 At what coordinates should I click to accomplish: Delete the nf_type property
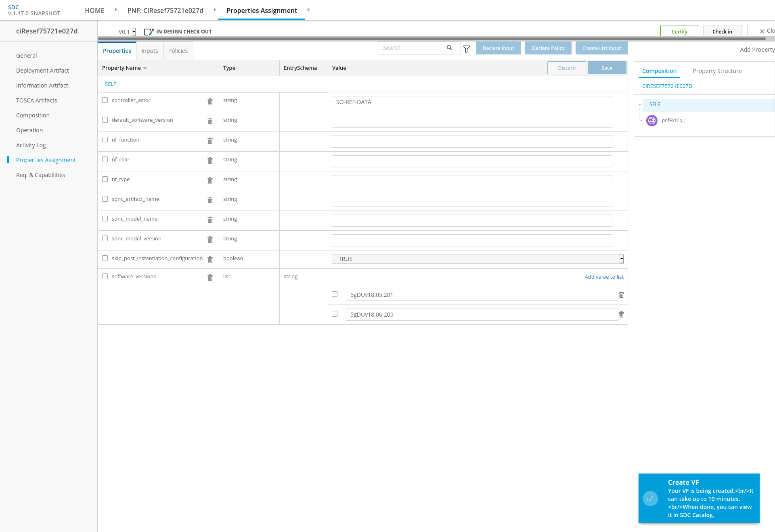pyautogui.click(x=210, y=180)
